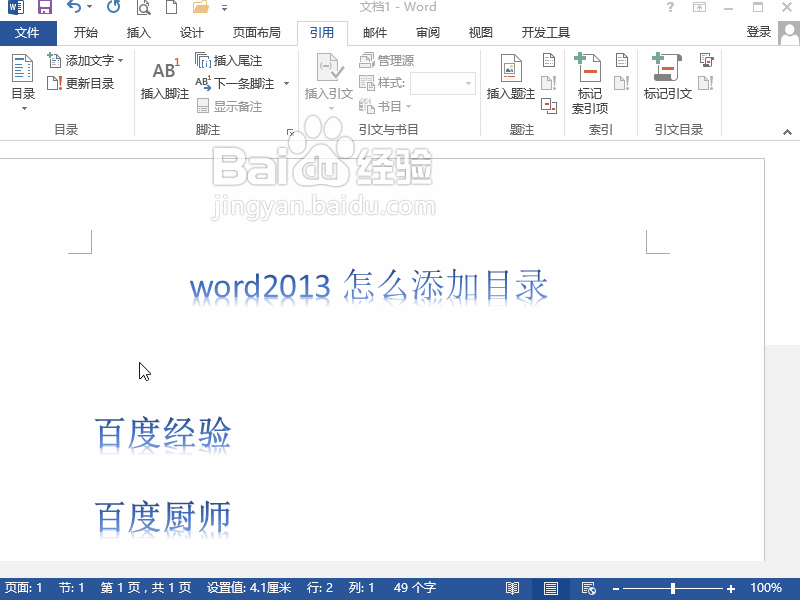Click the '百度经验' heading text
The width and height of the screenshot is (800, 600).
163,435
